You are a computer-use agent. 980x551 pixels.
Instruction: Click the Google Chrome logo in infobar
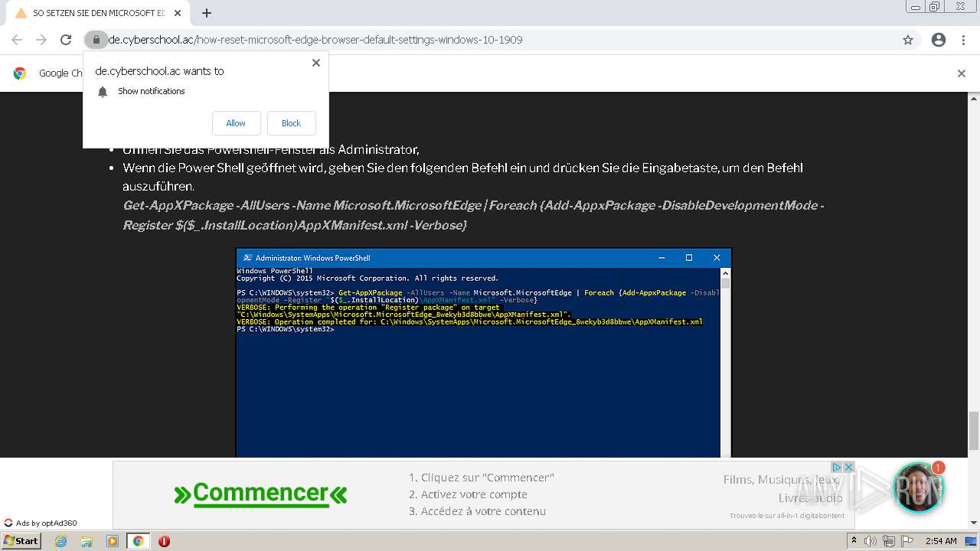coord(20,73)
